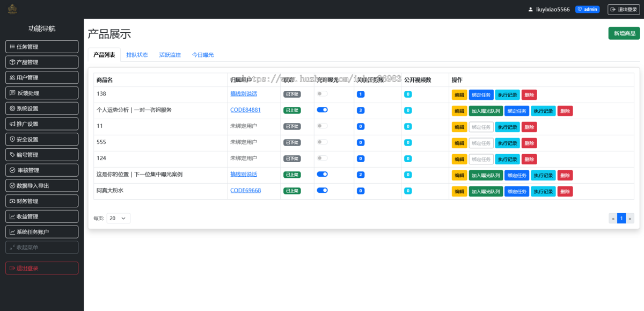
Task: Click 加入曝光队列 for 阿真大粉水 row
Action: (x=486, y=191)
